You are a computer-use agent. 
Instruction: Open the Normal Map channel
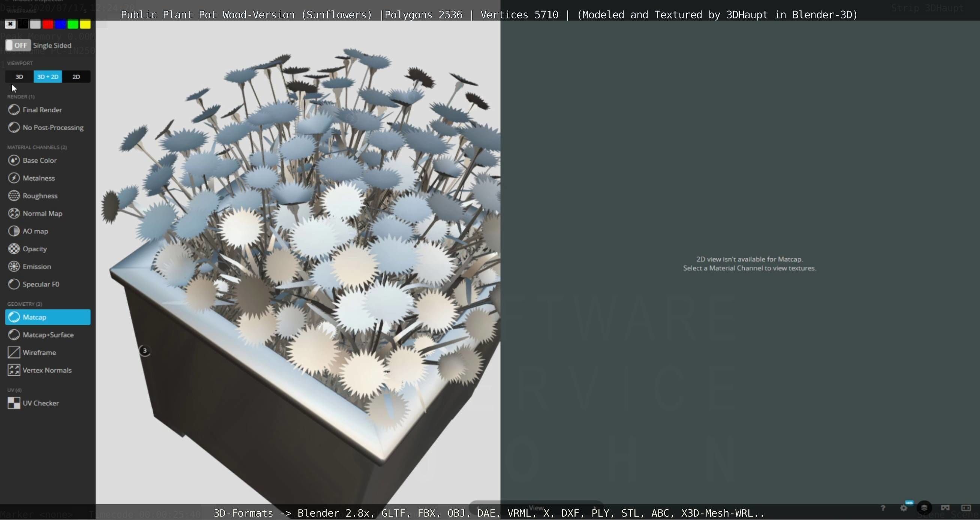pos(48,214)
